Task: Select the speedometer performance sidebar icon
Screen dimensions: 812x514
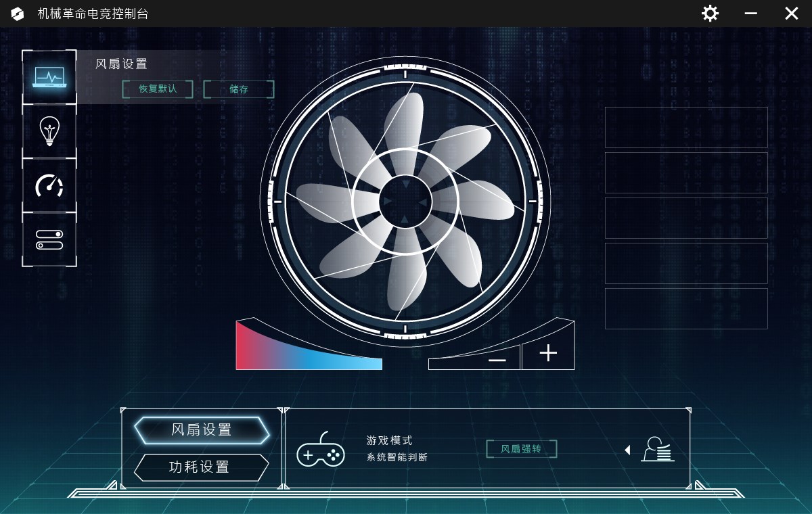Action: [49, 185]
